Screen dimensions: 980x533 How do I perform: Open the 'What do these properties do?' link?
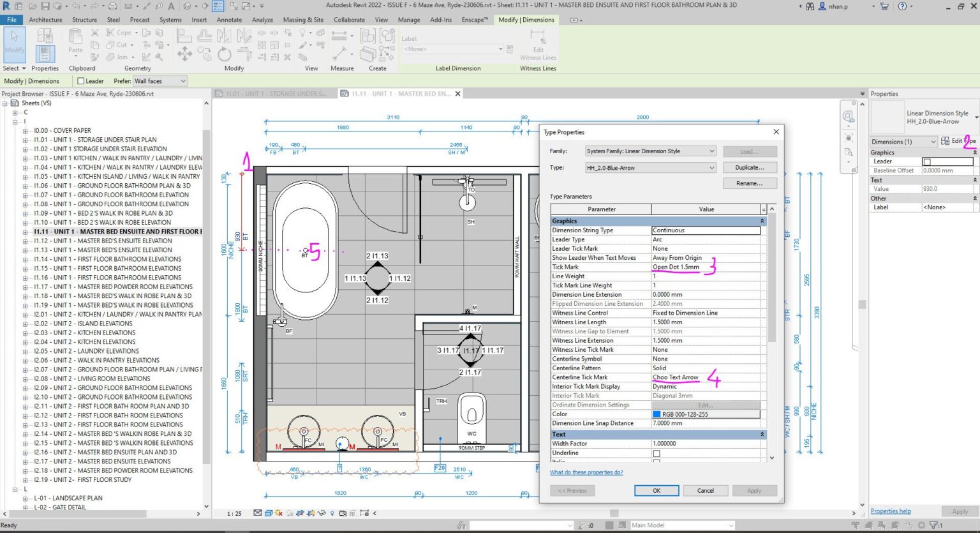[x=586, y=472]
